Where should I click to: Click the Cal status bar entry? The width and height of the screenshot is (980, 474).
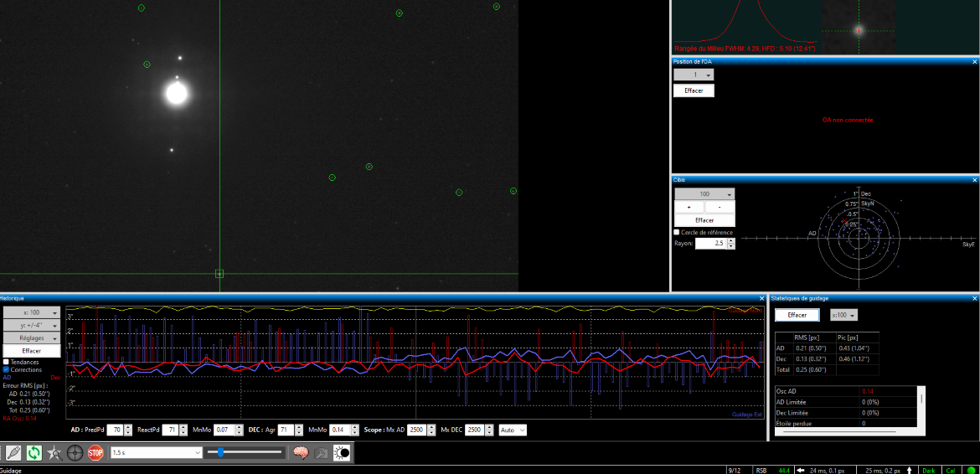pyautogui.click(x=951, y=471)
